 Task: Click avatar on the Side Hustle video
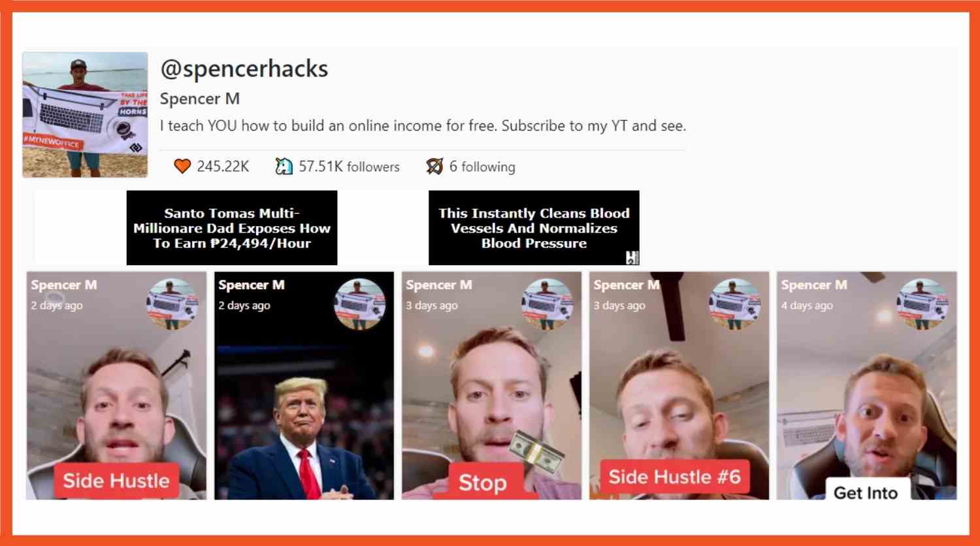point(172,304)
